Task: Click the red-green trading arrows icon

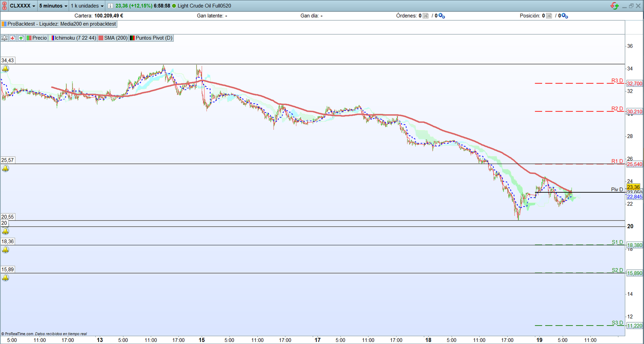Action: click(614, 6)
